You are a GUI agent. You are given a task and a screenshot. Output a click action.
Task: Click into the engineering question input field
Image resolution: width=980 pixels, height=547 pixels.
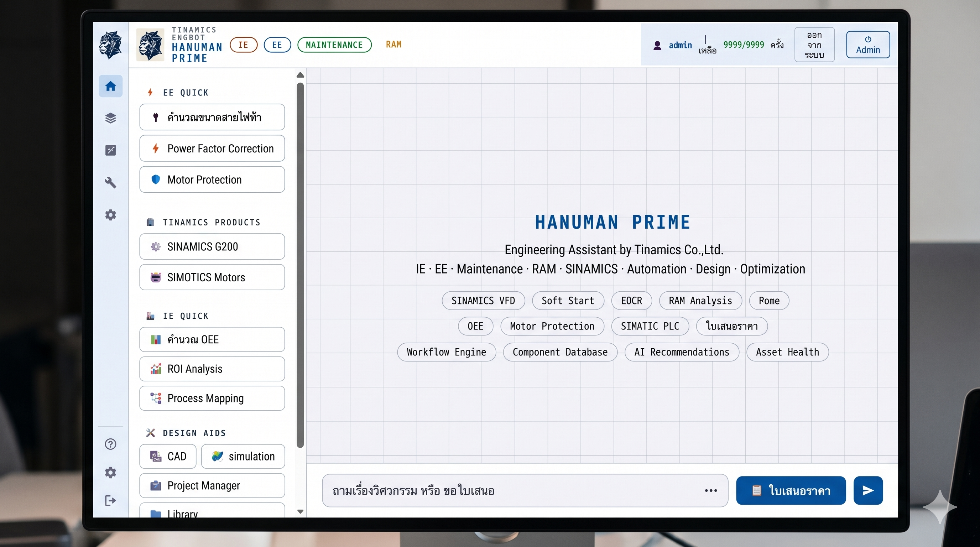[x=525, y=491]
